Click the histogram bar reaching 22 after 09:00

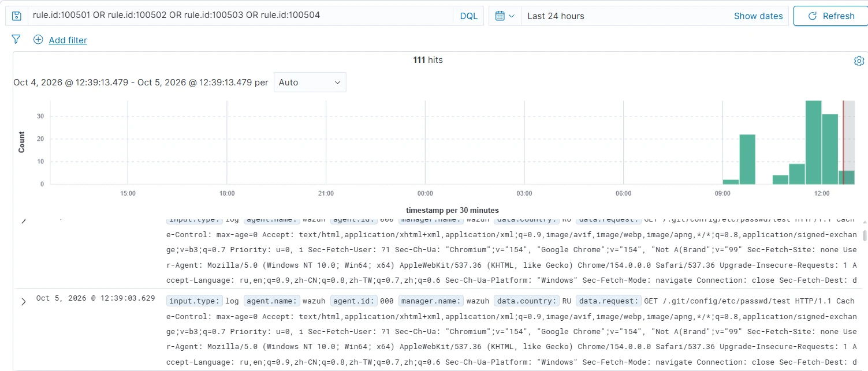(x=747, y=159)
